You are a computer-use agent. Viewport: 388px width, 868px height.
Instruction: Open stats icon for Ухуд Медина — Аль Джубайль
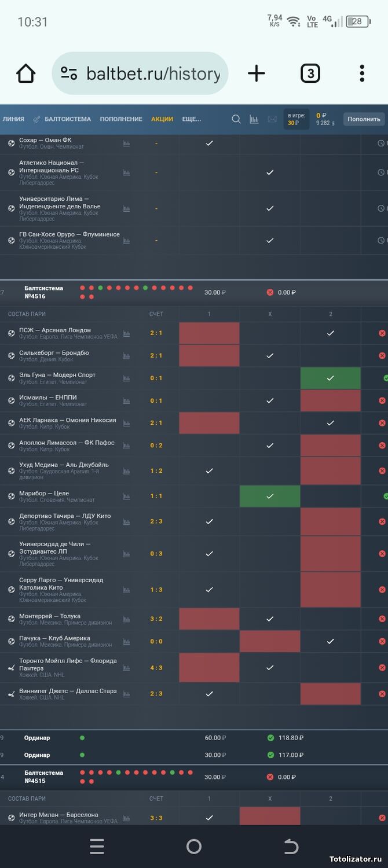pyautogui.click(x=126, y=471)
